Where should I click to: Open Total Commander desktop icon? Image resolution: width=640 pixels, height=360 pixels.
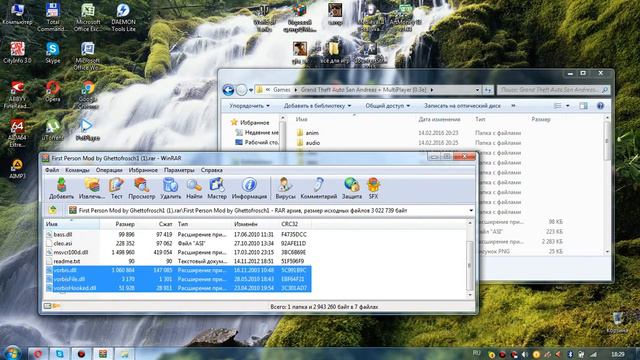click(x=52, y=17)
